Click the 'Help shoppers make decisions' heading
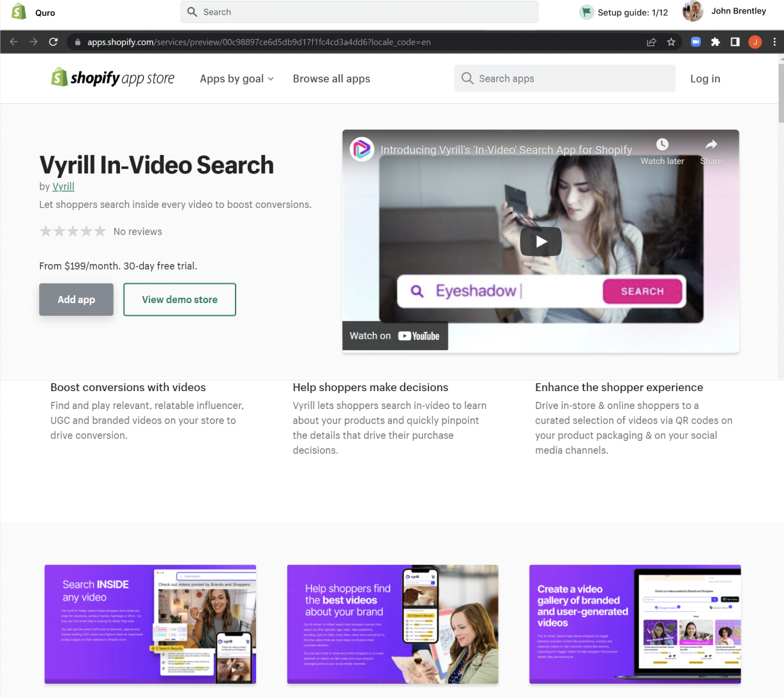Viewport: 784px width, 698px height. (371, 387)
